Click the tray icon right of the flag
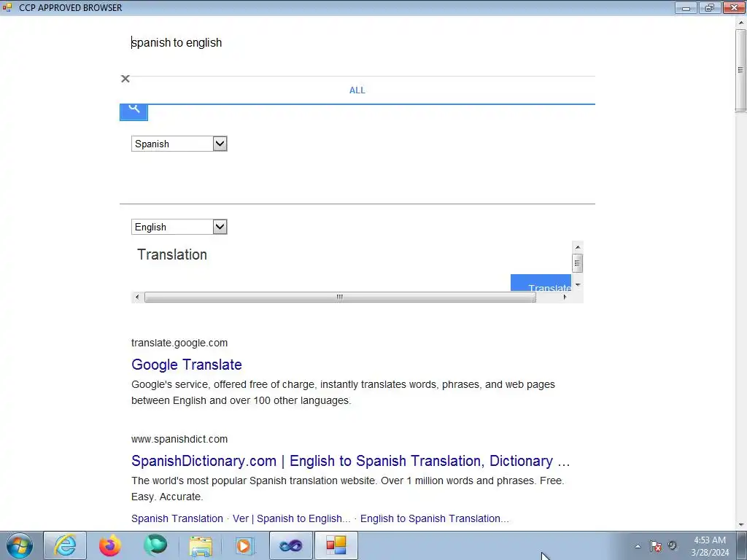Viewport: 747px width, 560px height. click(x=672, y=545)
